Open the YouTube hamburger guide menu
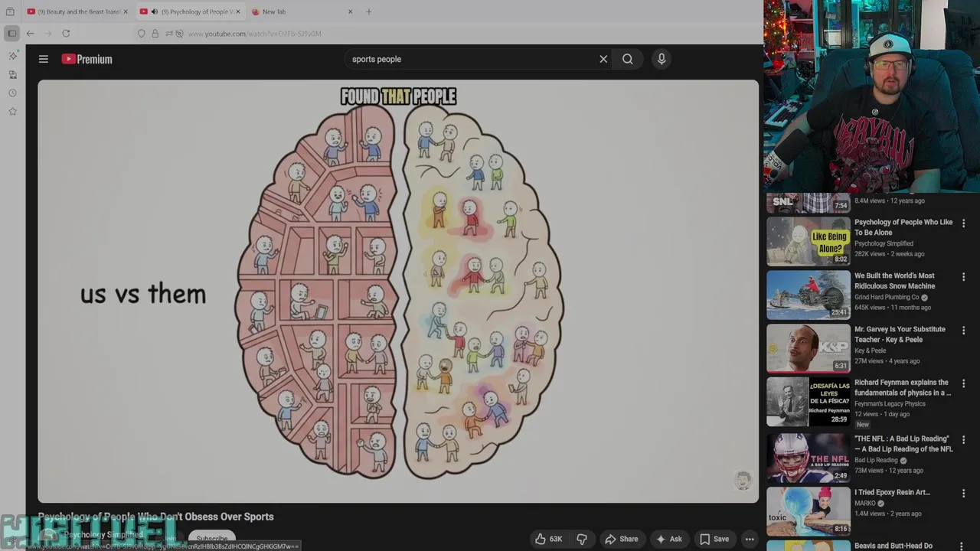The image size is (980, 551). pyautogui.click(x=44, y=59)
